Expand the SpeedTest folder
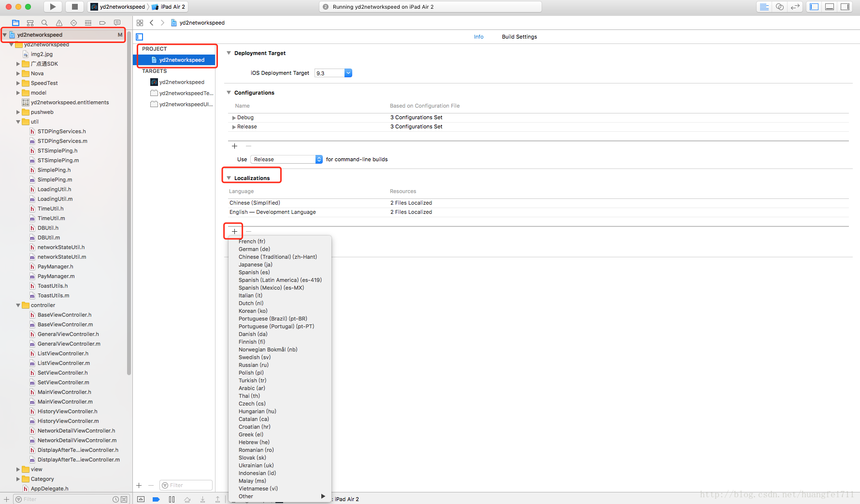The height and width of the screenshot is (504, 860). 18,83
